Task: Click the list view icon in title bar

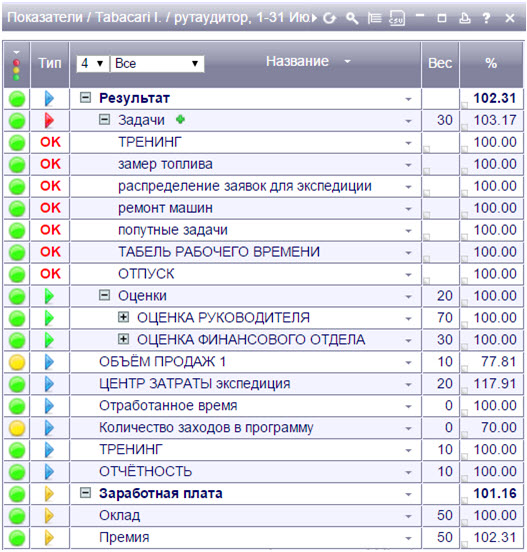Action: click(374, 18)
